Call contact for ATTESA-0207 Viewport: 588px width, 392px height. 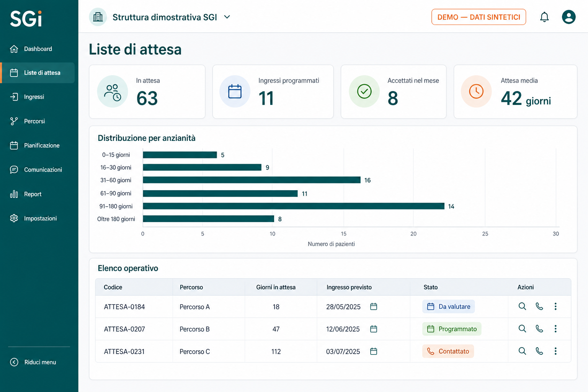click(x=539, y=329)
